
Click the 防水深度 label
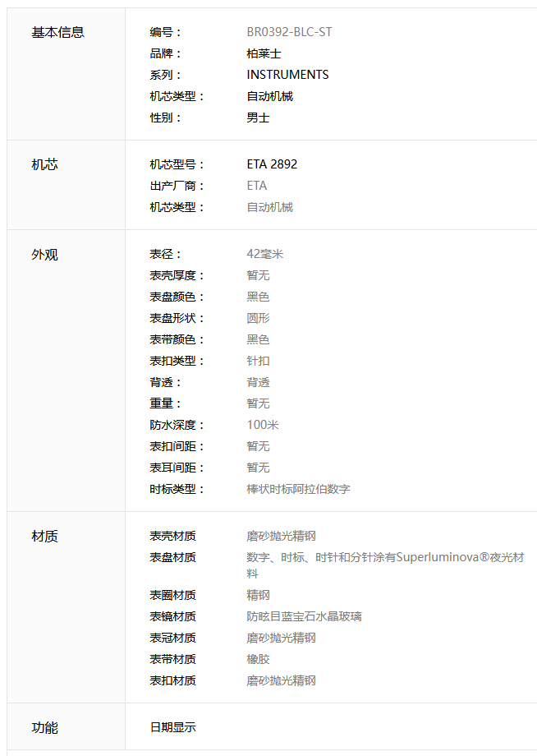click(177, 425)
